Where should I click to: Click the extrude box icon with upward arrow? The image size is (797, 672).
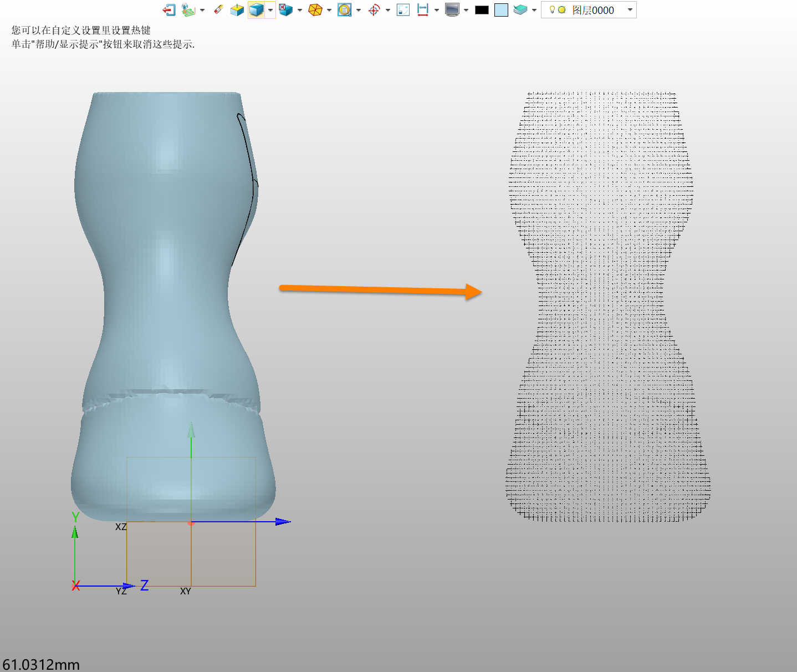coord(237,10)
